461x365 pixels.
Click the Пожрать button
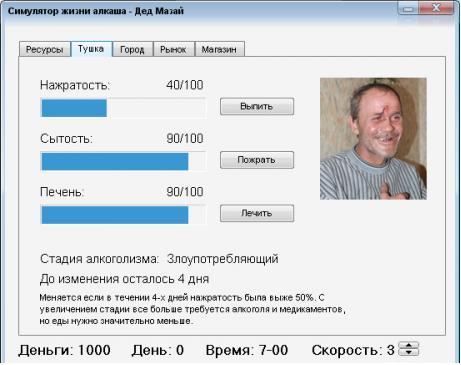click(x=257, y=160)
